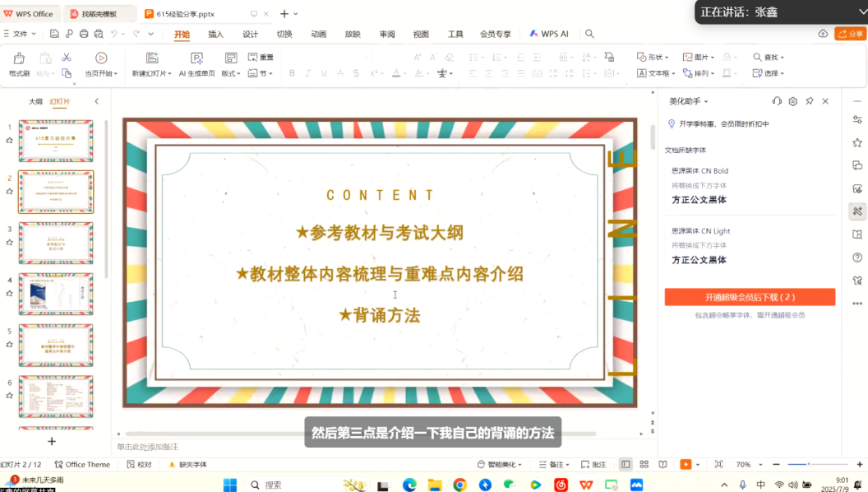Click the Print icon in quick access toolbar
The height and width of the screenshot is (492, 868).
coord(84,34)
